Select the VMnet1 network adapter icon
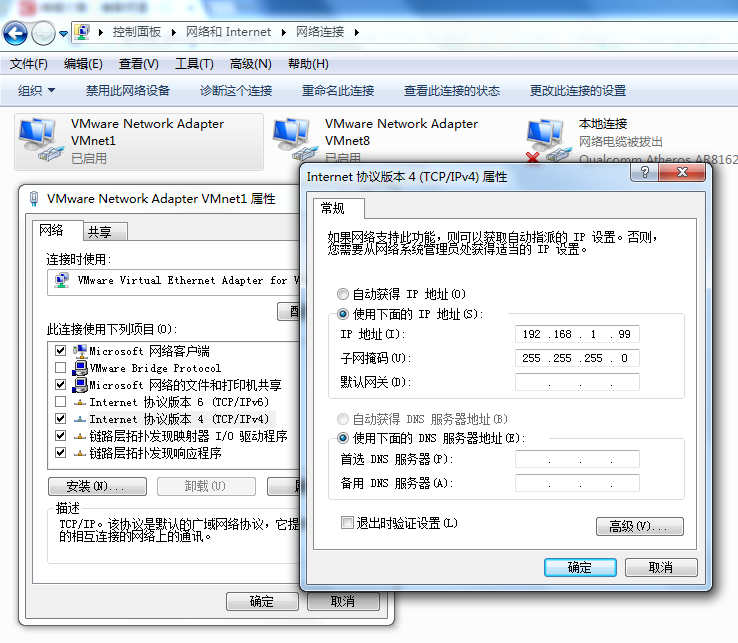 point(41,140)
